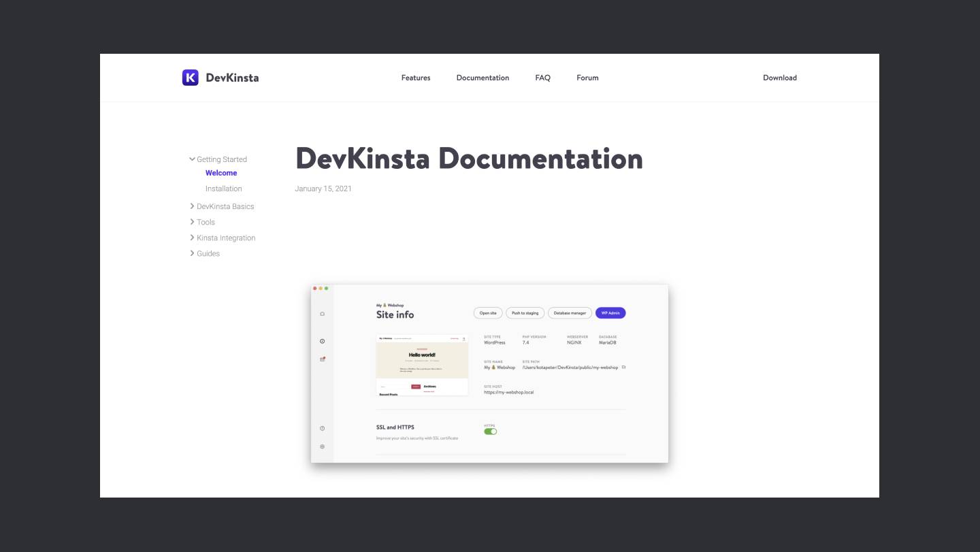The height and width of the screenshot is (552, 980).
Task: Open the Installation sidebar page
Action: (x=224, y=189)
